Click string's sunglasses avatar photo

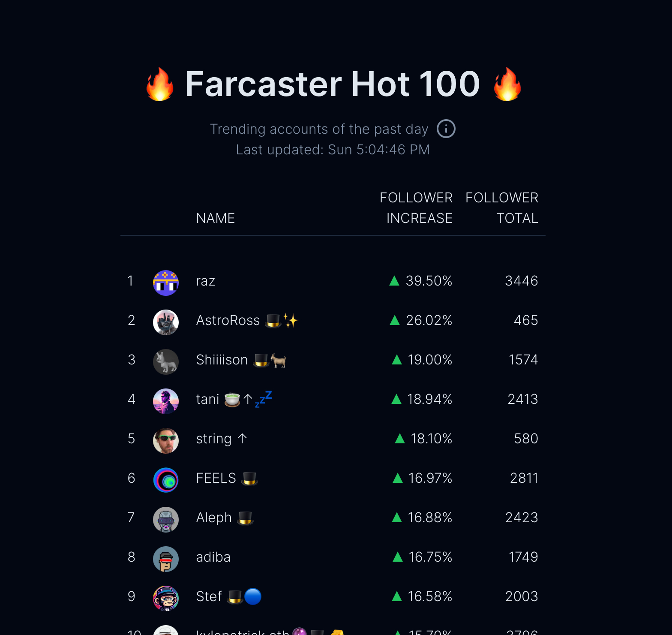[166, 441]
